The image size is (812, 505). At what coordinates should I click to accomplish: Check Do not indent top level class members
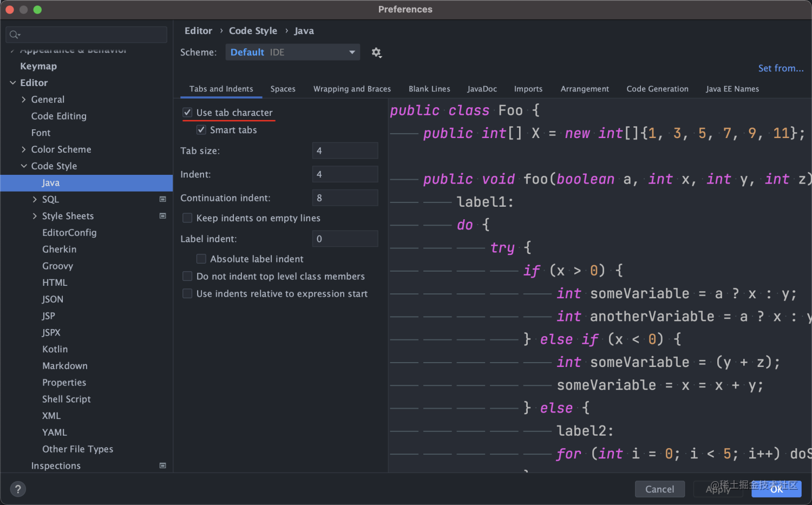(x=187, y=276)
